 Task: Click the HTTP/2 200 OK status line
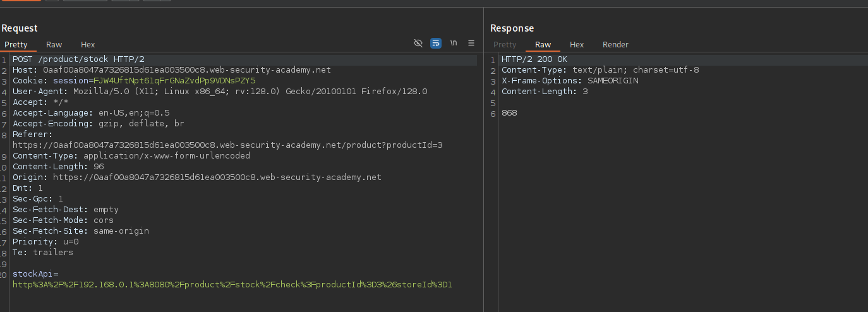point(534,59)
